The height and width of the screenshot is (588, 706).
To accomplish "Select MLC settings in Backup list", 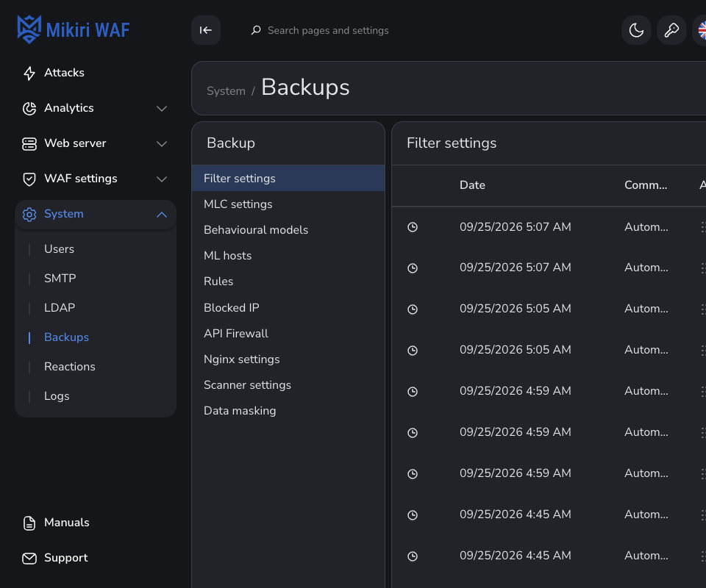I will point(288,204).
